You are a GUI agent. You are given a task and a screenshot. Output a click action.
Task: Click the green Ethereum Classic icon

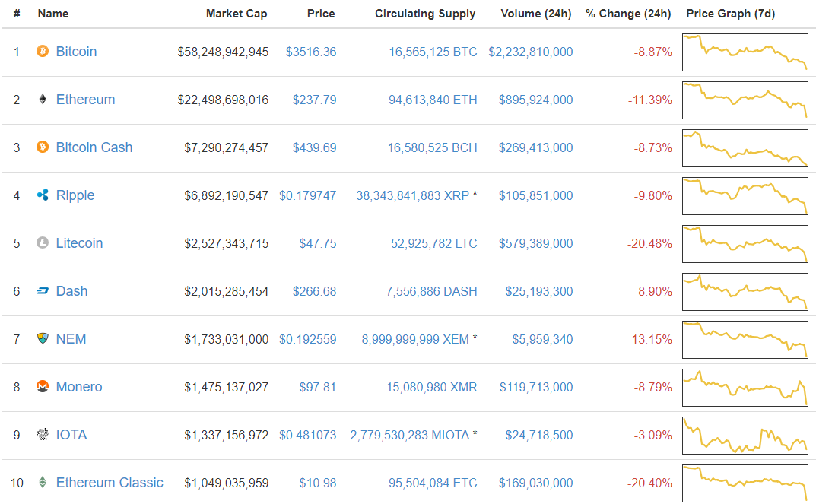pos(43,483)
